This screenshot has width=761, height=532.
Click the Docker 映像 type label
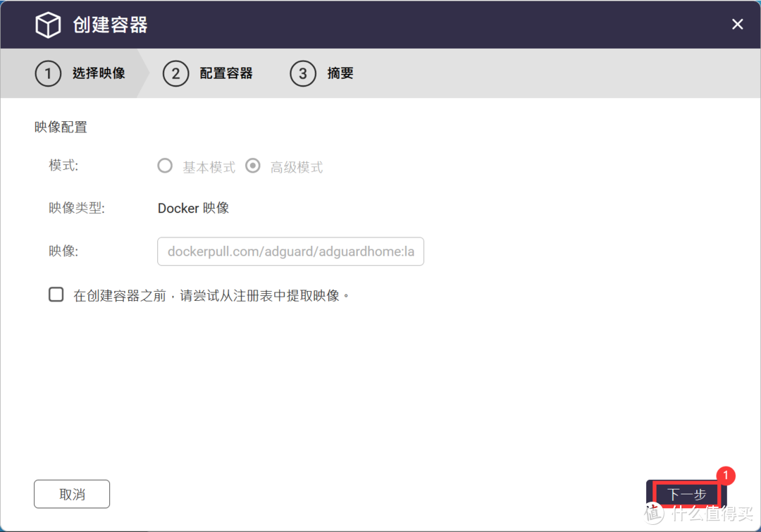click(x=193, y=208)
